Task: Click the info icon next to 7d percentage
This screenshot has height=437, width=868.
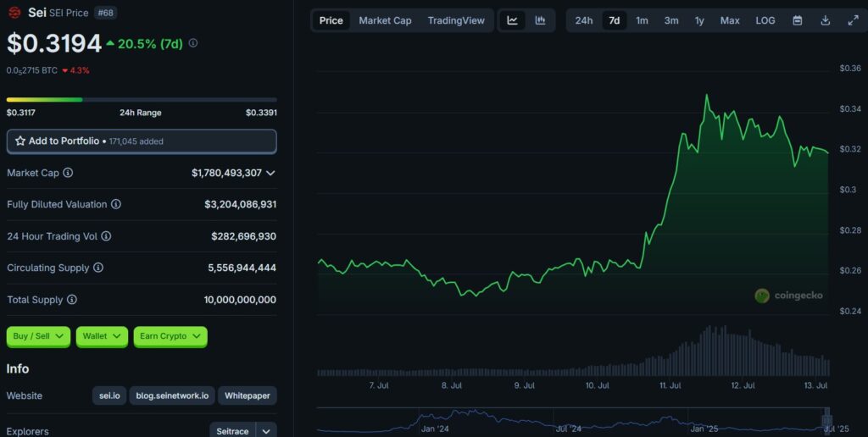Action: pyautogui.click(x=193, y=43)
